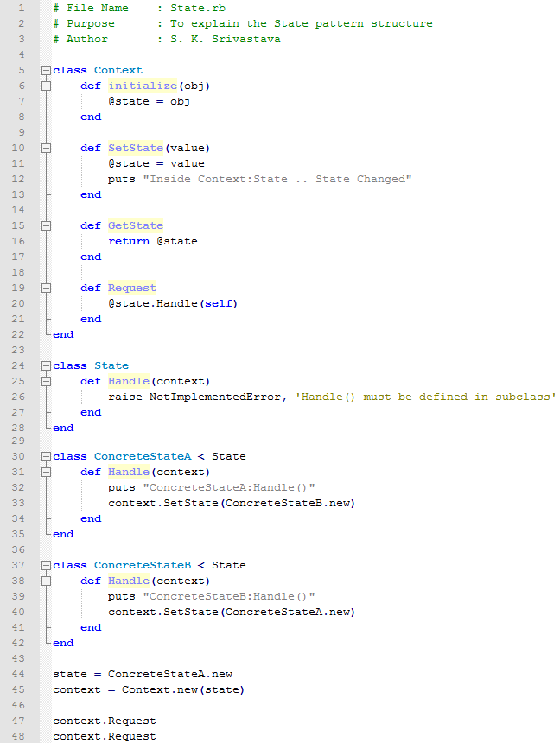The height and width of the screenshot is (743, 560).
Task: Click the 'must be defined in subclass' string
Action: (x=425, y=397)
